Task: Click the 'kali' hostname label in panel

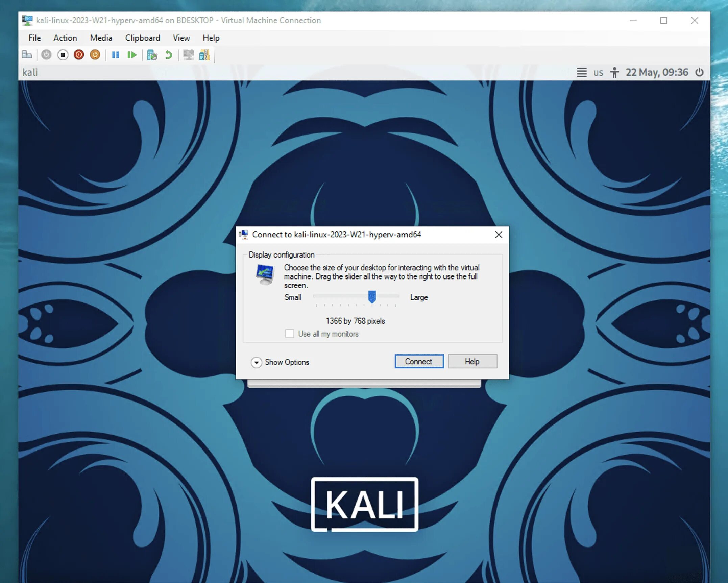Action: (x=30, y=72)
